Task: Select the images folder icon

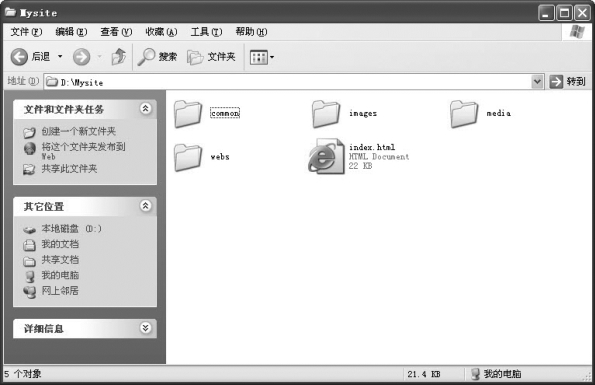Action: pos(326,113)
